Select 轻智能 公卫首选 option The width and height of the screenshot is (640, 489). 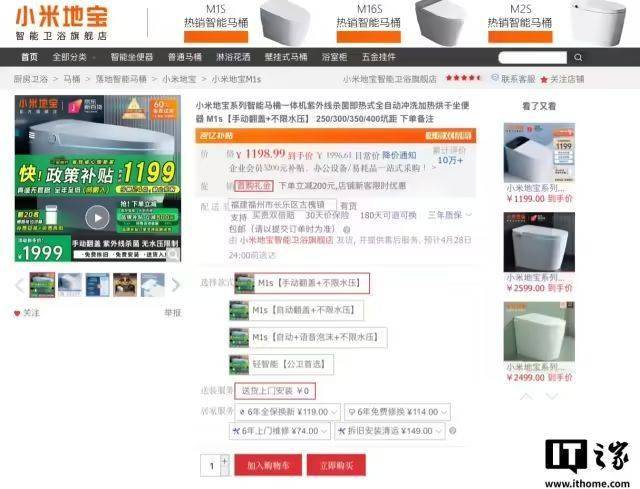click(281, 364)
